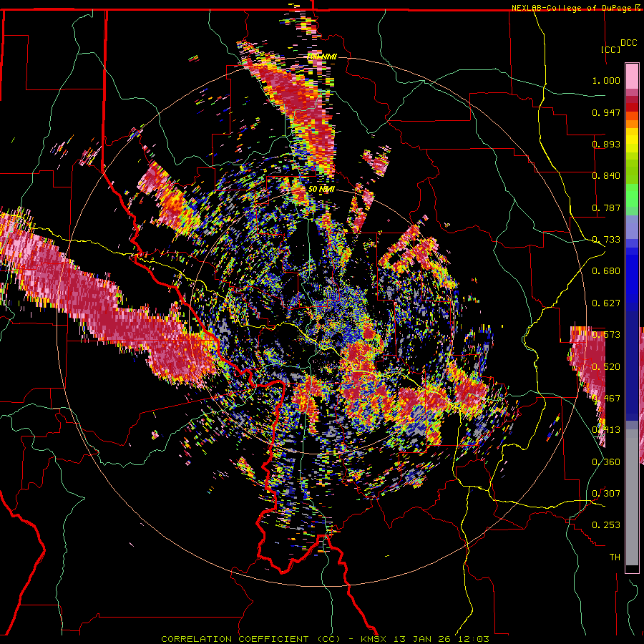
Task: Click the Correlation Coefficient KMSX caption
Action: point(325,639)
